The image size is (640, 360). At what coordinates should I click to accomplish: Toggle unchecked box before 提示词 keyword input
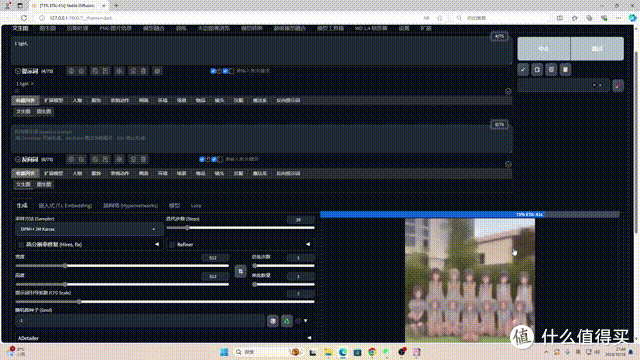pos(231,71)
